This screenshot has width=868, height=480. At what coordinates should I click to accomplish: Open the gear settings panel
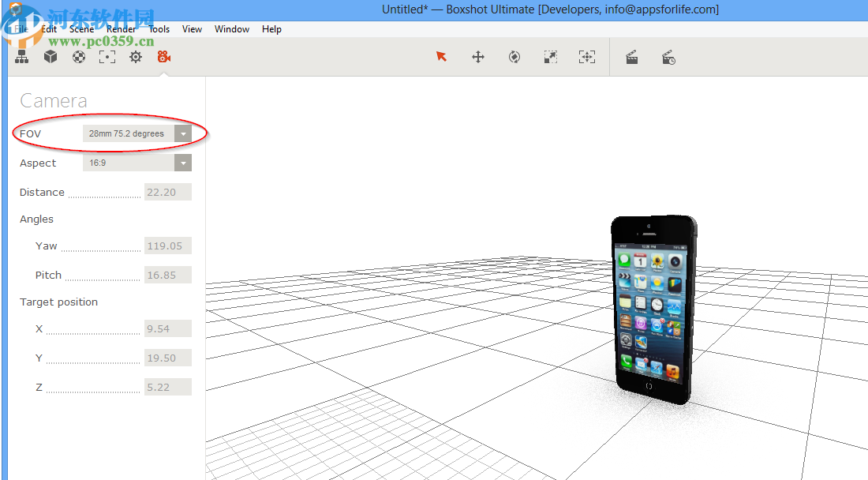pos(136,57)
